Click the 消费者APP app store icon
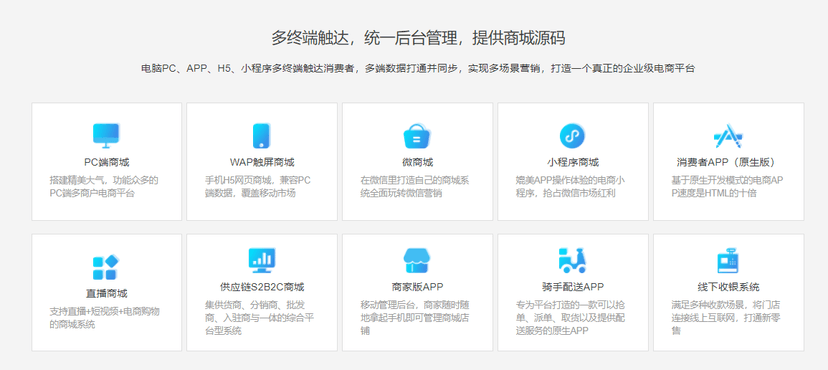 pos(728,136)
